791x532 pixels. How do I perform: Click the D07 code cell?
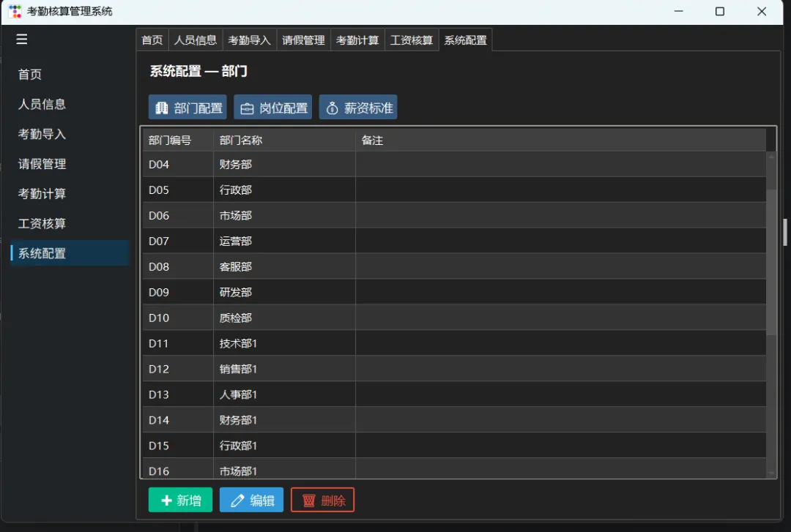point(178,241)
